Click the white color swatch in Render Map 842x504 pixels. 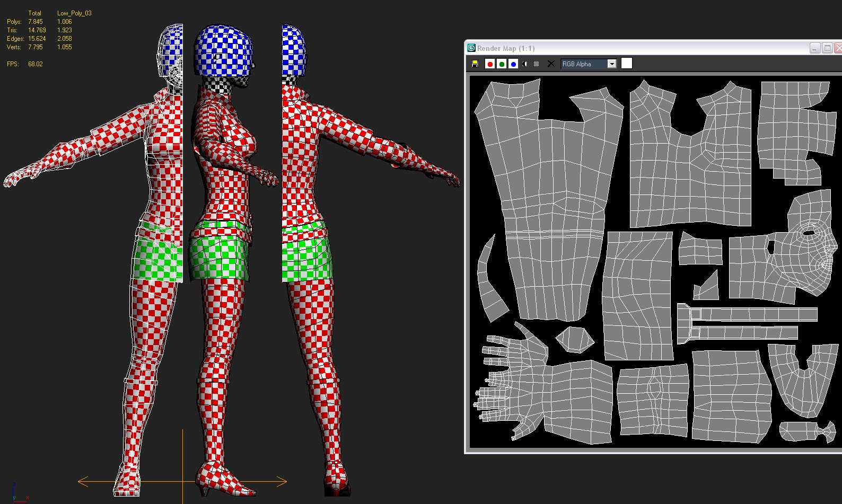[x=627, y=63]
